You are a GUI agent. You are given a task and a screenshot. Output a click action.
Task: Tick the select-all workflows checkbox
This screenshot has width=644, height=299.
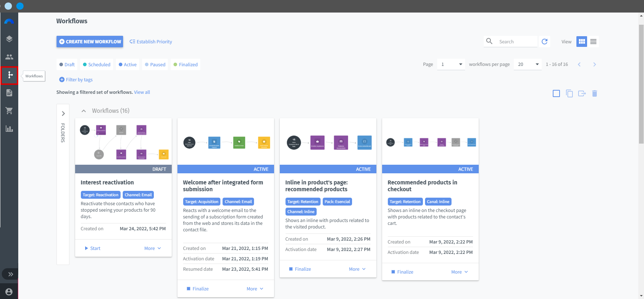point(556,93)
